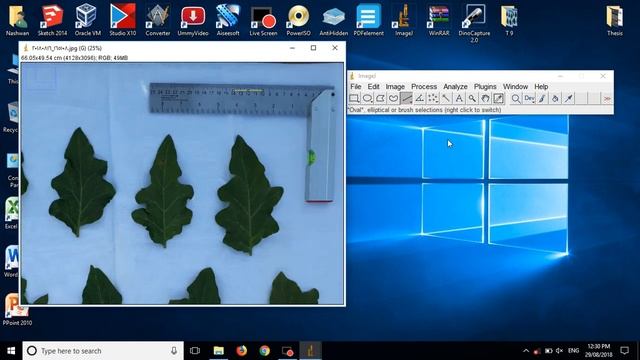Open the Thesis desktop folder
Image resolution: width=640 pixels, height=360 pixels.
[x=615, y=20]
